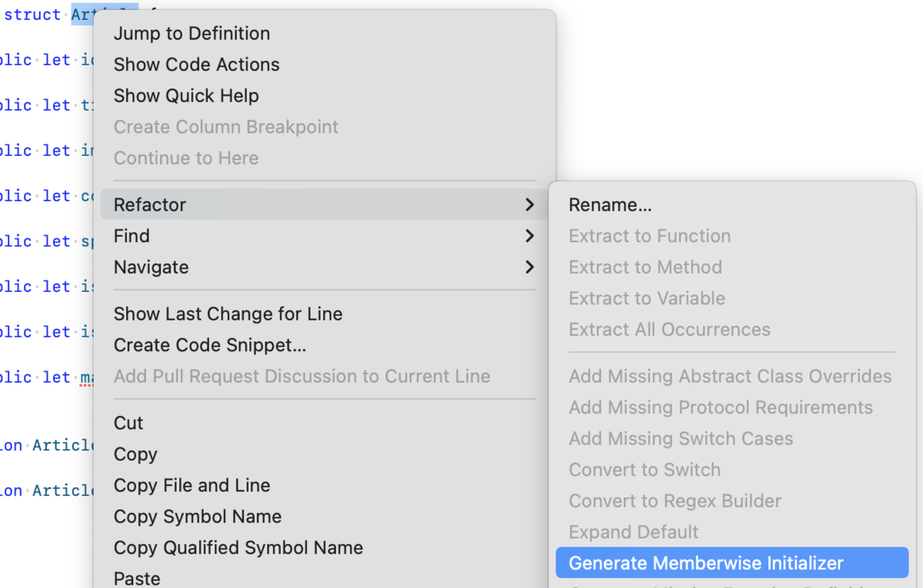Open the Find menu item
923x588 pixels.
(132, 236)
